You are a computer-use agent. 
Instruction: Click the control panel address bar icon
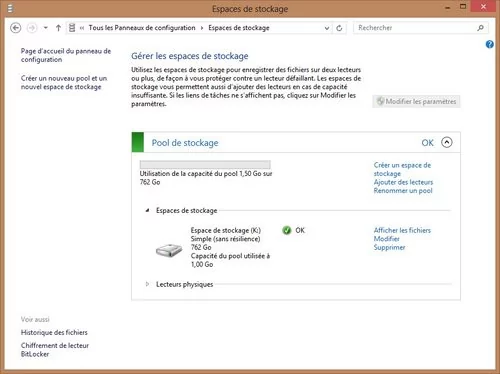pos(72,28)
